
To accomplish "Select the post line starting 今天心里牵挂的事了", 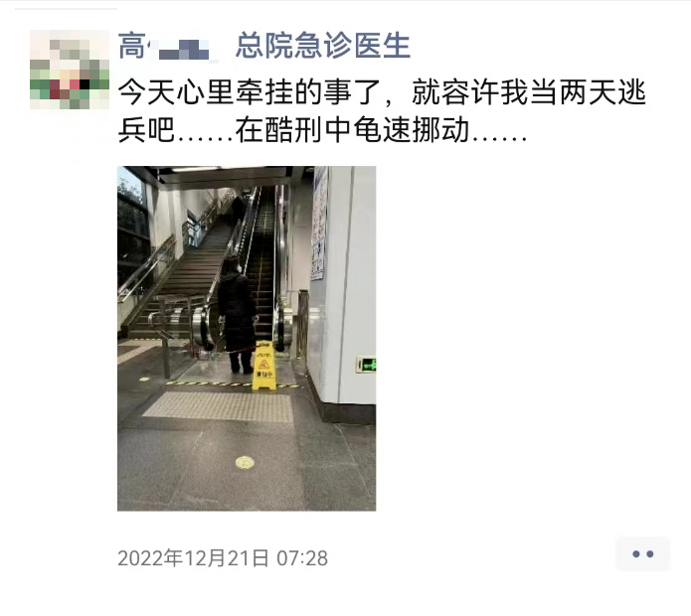I will click(x=382, y=93).
